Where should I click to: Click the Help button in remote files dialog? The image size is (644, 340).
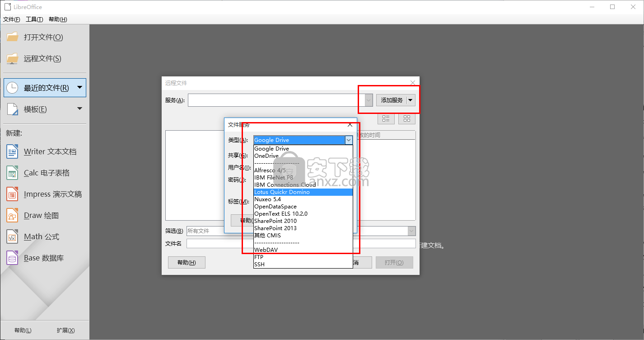tap(187, 263)
